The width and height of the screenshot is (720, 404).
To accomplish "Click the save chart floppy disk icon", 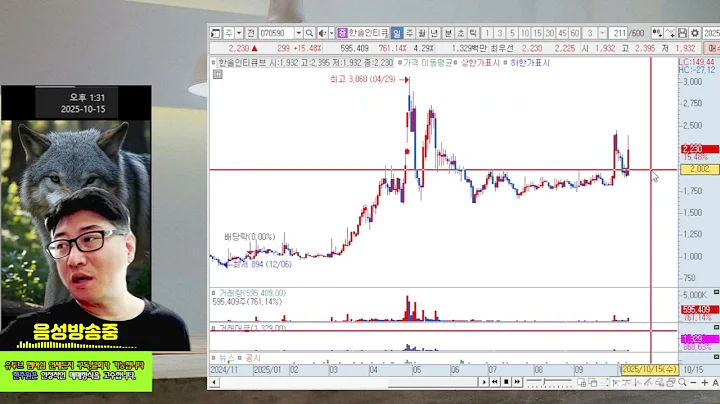I will [x=682, y=33].
